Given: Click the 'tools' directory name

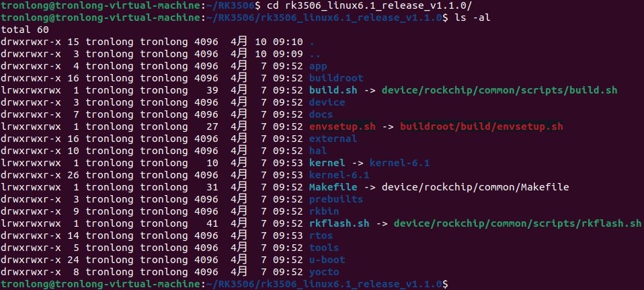Looking at the screenshot, I should (x=324, y=248).
